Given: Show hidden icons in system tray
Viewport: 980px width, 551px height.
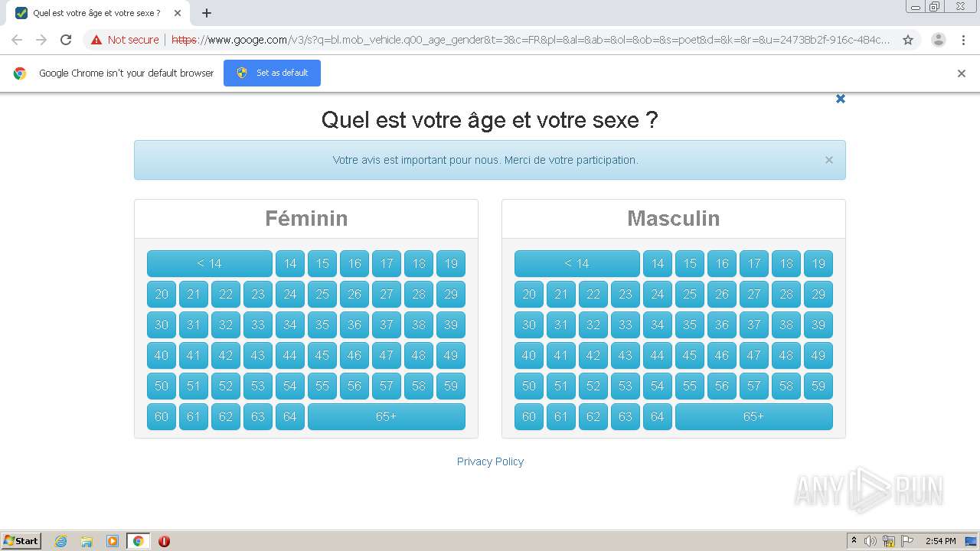Looking at the screenshot, I should pos(854,541).
